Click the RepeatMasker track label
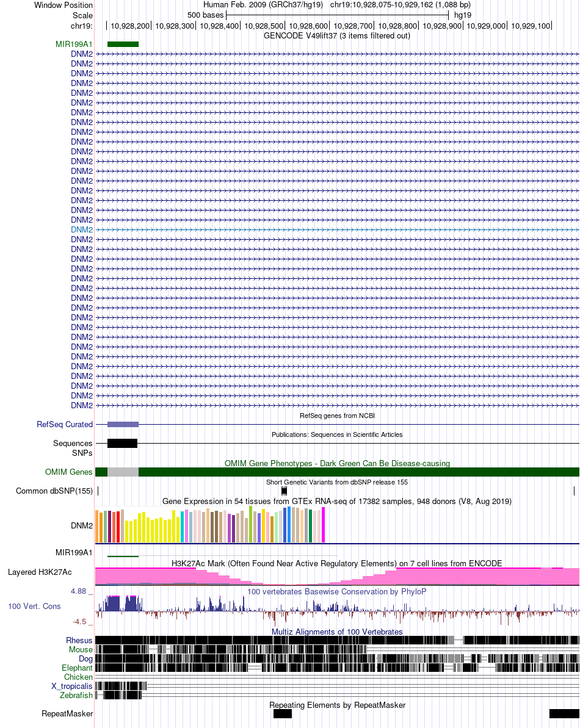 point(67,713)
